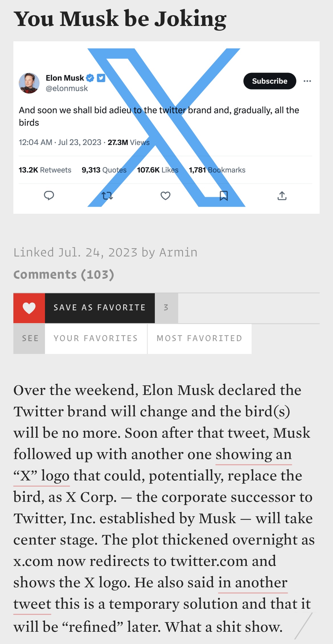
Task: Open the Your Favorites tab
Action: [x=96, y=339]
